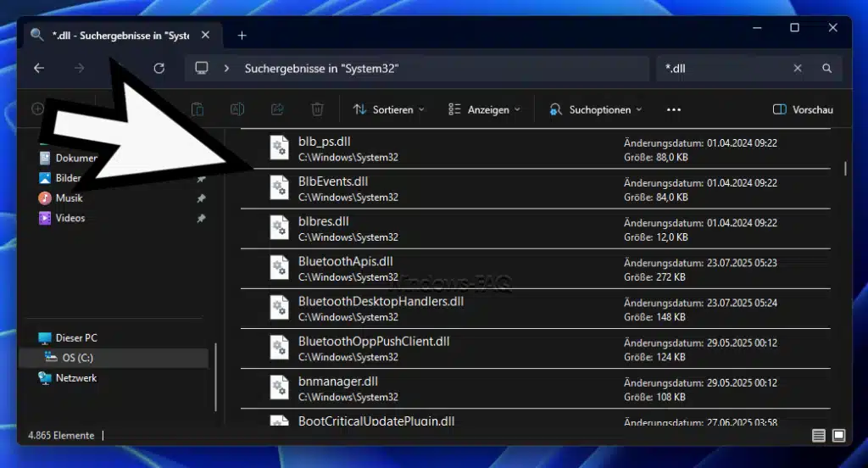Maximize the Explorer window
868x468 pixels.
pyautogui.click(x=794, y=28)
